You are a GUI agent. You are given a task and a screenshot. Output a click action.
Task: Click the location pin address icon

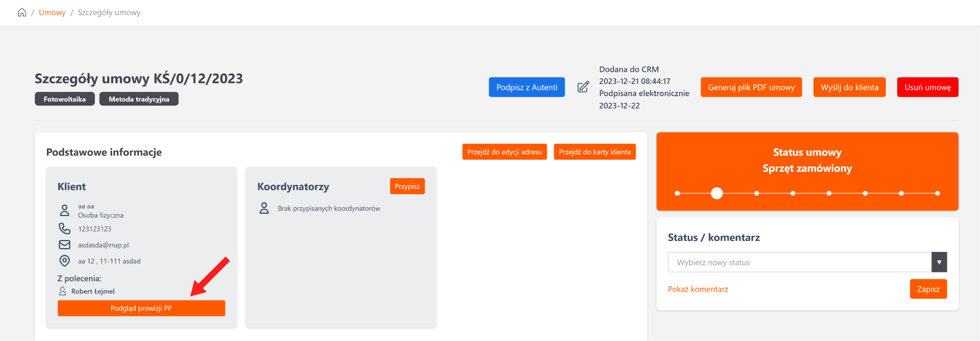[x=64, y=261]
